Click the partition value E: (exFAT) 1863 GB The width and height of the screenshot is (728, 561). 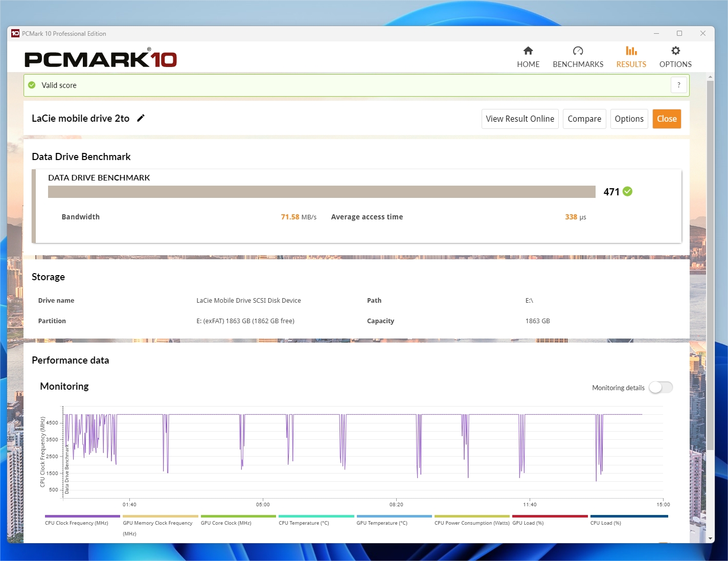click(245, 321)
